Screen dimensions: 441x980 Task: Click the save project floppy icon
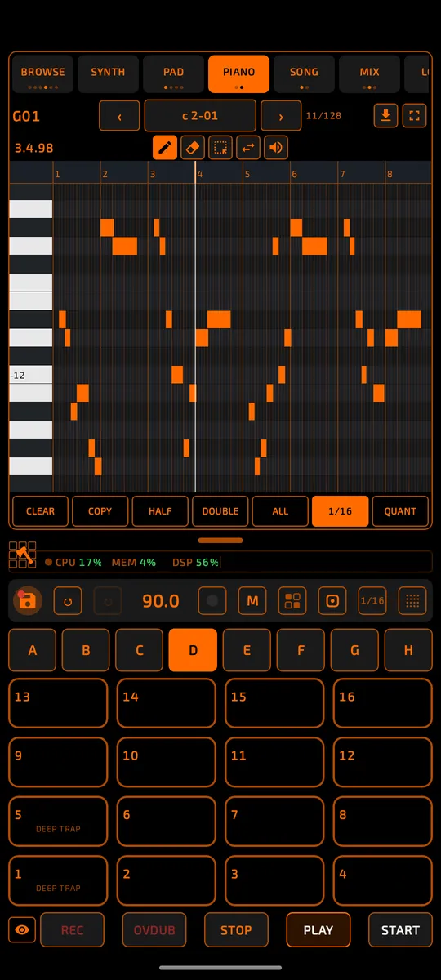28,601
